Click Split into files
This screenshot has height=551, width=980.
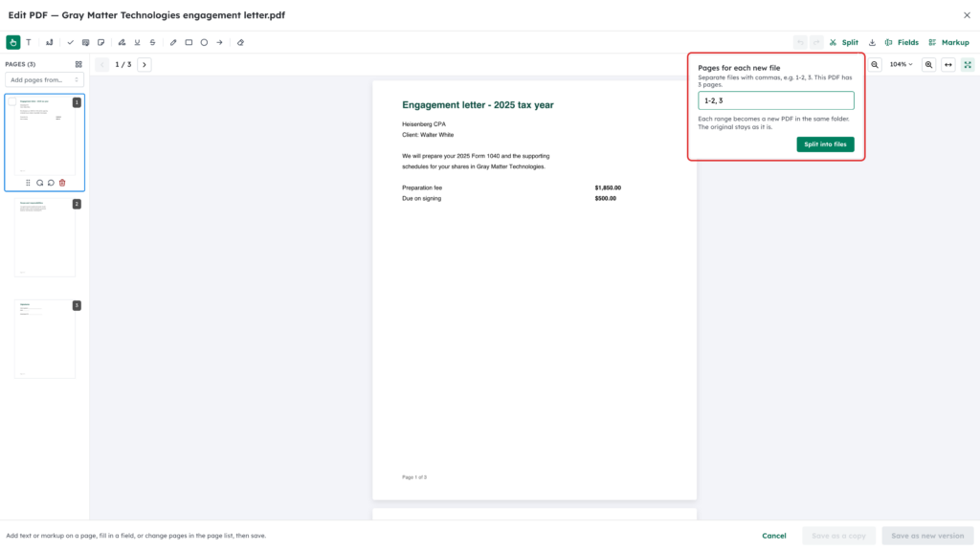click(x=825, y=144)
